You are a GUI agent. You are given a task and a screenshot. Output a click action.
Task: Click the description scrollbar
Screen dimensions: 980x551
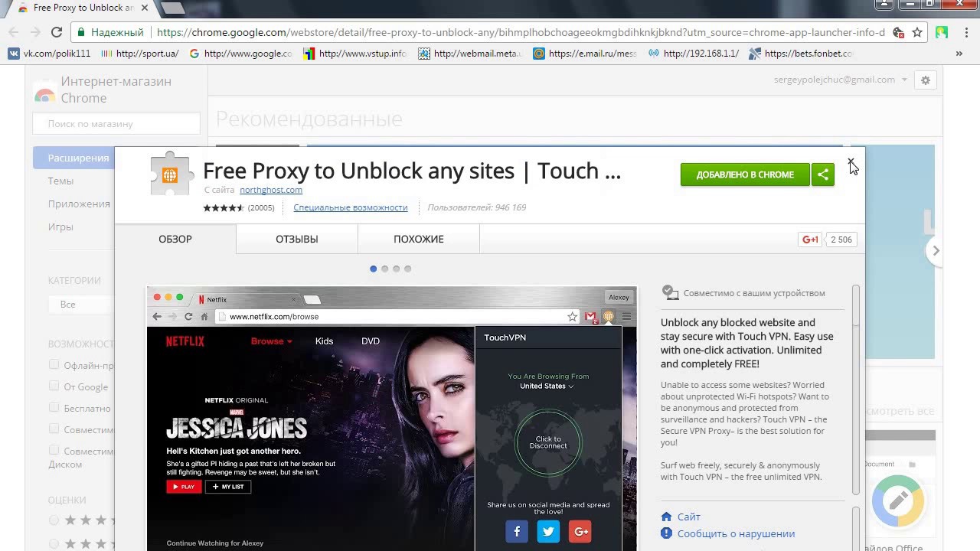click(855, 390)
